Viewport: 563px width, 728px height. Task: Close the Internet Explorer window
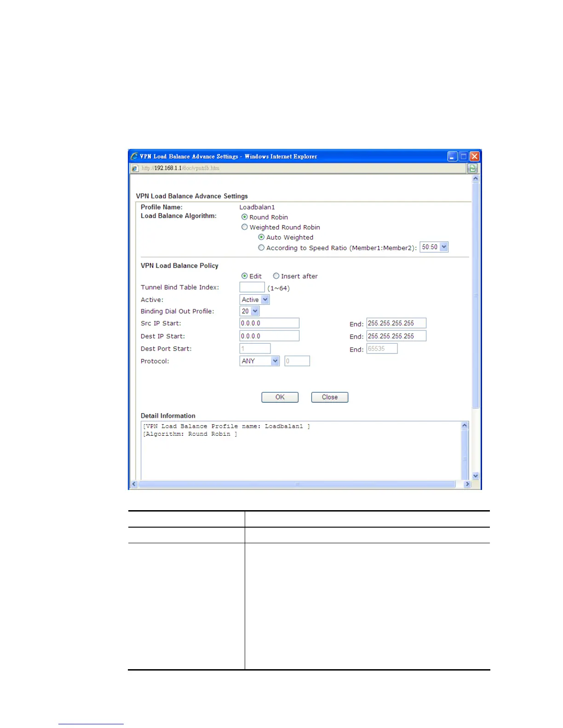pos(475,156)
